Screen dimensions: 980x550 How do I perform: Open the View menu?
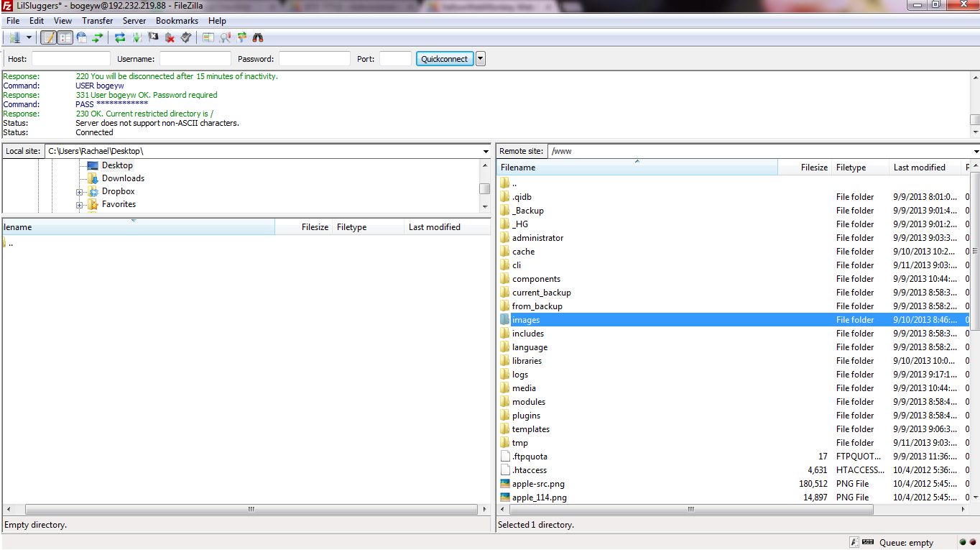(63, 21)
